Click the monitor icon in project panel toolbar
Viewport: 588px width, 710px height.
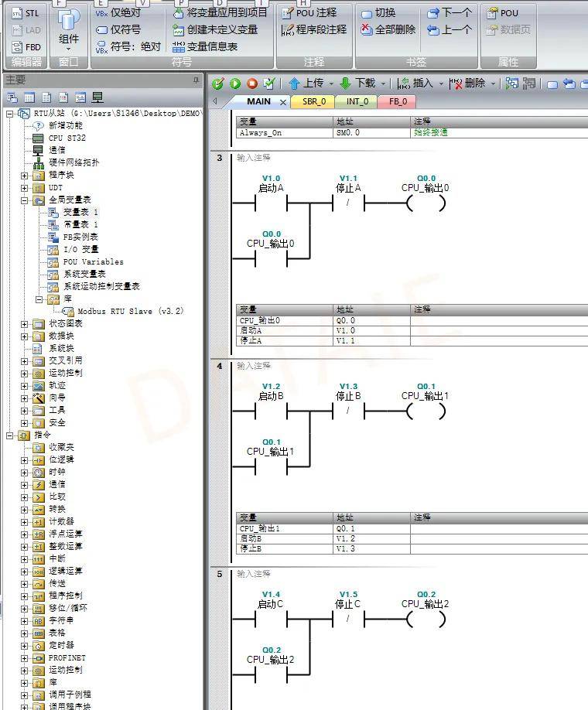97,97
